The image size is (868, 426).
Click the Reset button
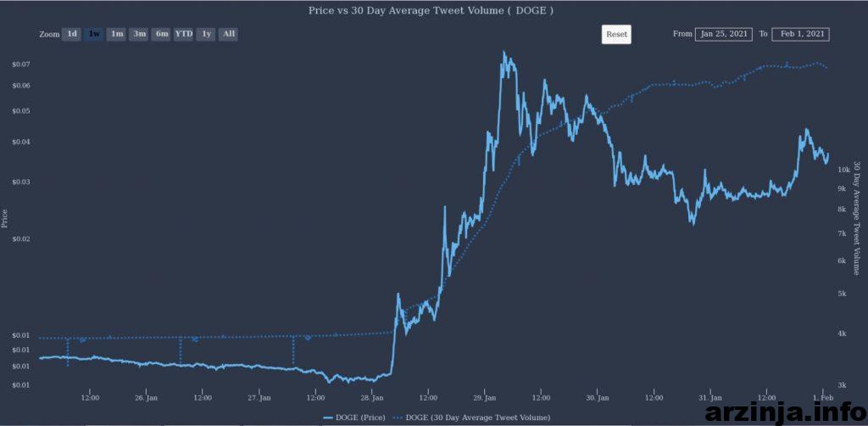(617, 34)
